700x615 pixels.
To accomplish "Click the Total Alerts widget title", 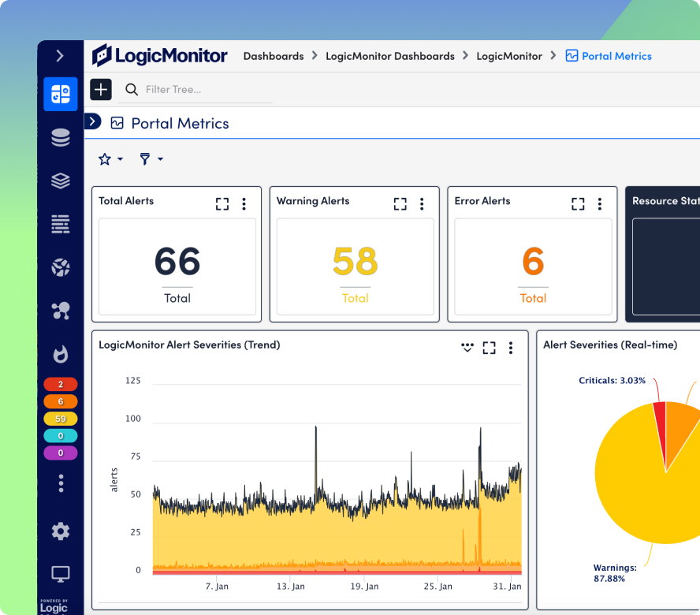I will 126,201.
